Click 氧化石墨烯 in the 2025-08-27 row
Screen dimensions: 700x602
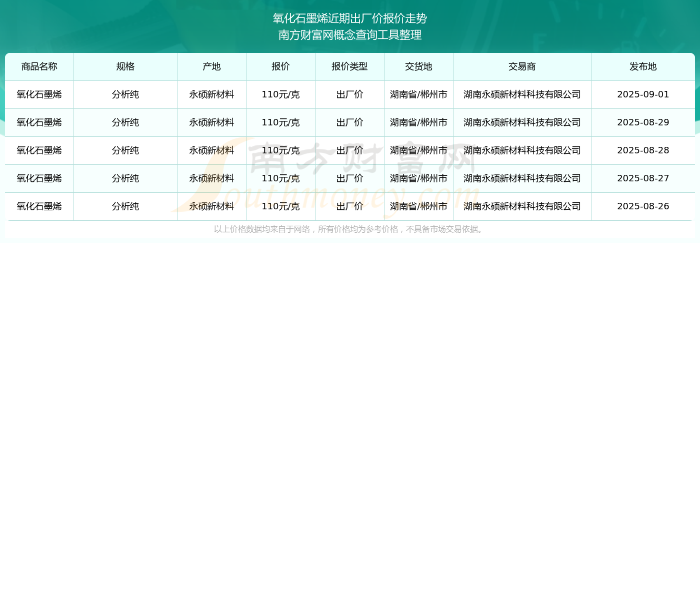click(x=39, y=178)
